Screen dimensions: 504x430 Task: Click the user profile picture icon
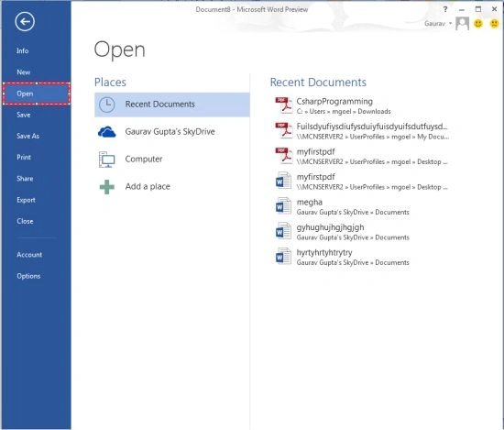point(462,24)
